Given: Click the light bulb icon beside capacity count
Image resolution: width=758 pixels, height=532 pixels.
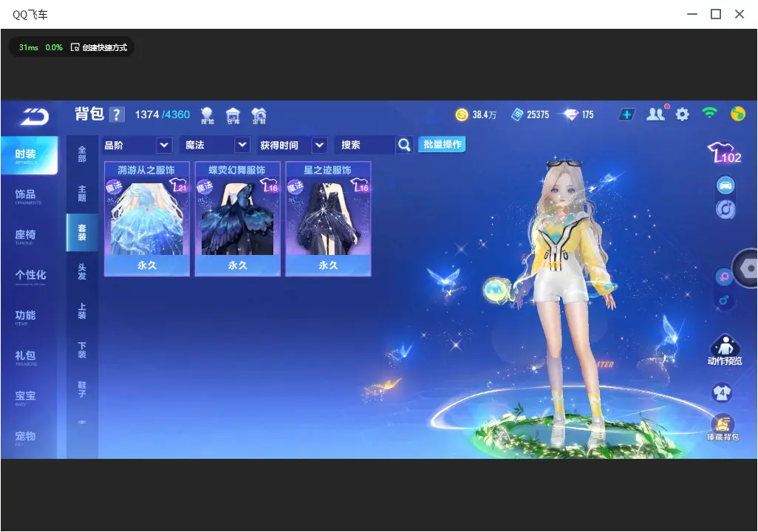Looking at the screenshot, I should click(x=208, y=115).
